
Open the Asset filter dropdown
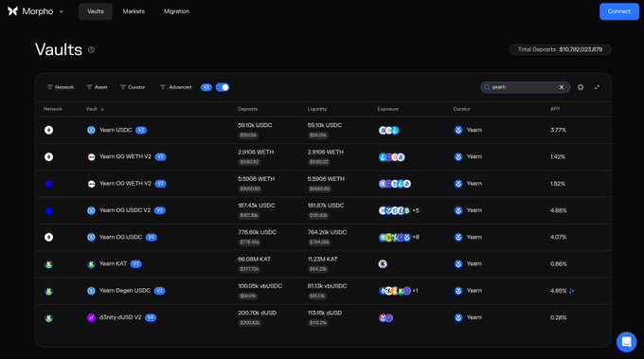click(97, 87)
